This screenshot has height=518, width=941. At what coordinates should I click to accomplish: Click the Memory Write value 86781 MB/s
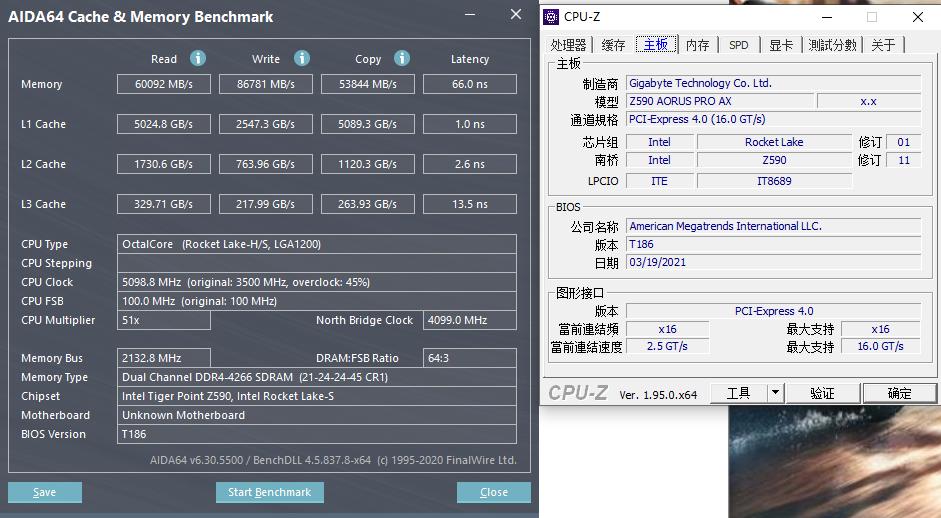266,84
